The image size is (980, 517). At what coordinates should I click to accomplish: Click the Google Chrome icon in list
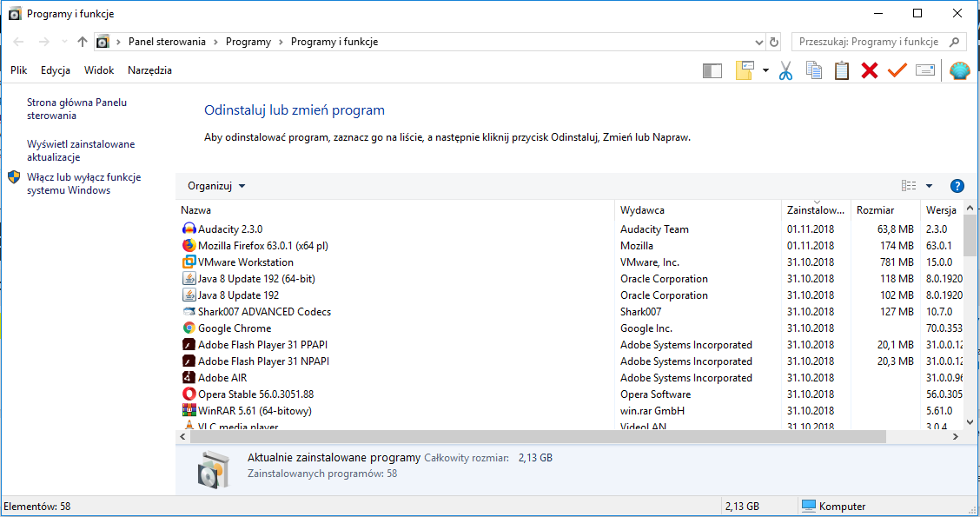click(189, 328)
